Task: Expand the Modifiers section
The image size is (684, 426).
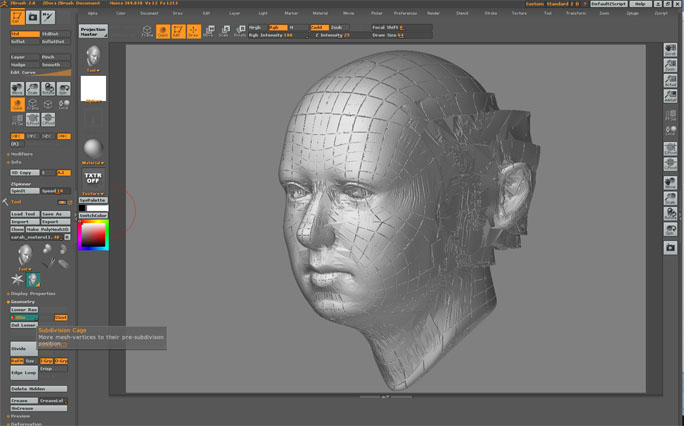Action: (21, 154)
